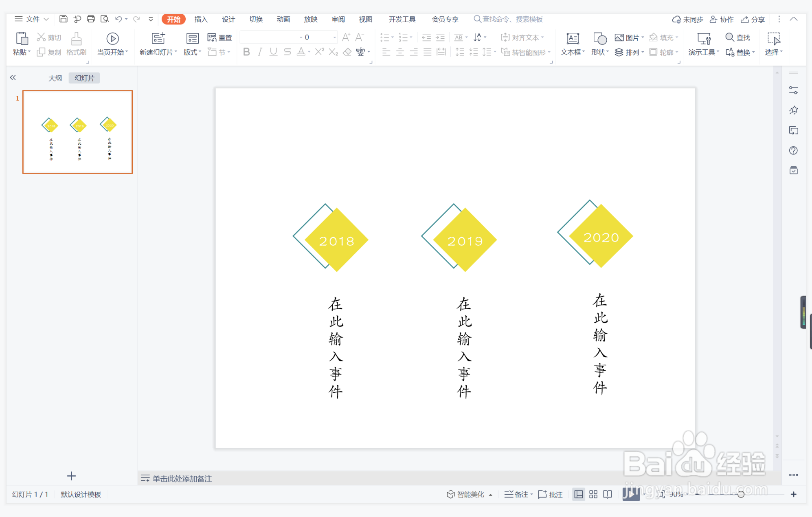Switch to the 大纲 outline tab
This screenshot has height=517, width=812.
point(55,78)
